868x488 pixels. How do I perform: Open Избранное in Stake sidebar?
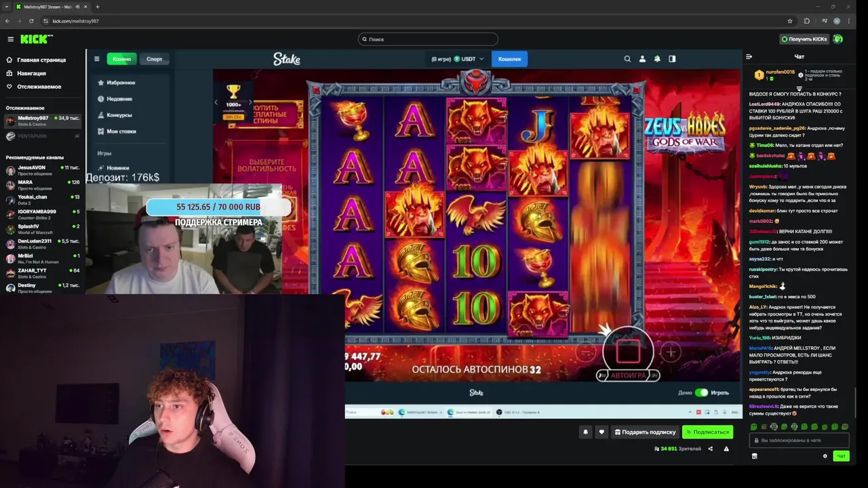(x=116, y=83)
